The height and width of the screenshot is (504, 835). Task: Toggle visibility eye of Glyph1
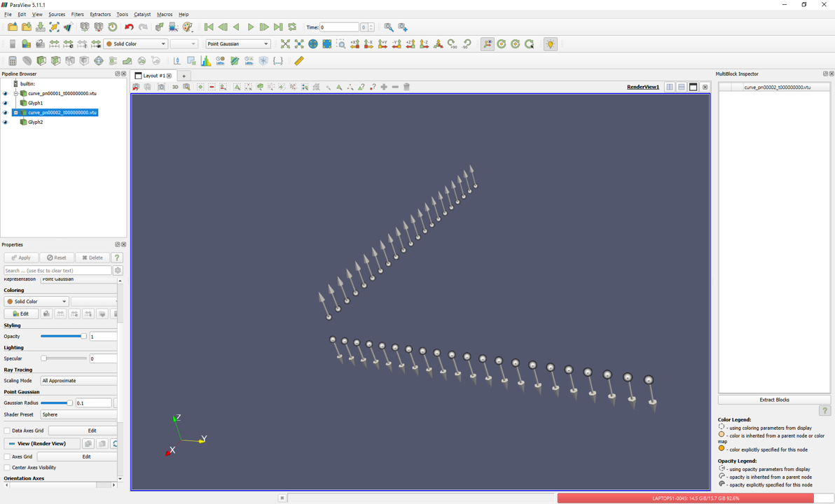(x=6, y=103)
